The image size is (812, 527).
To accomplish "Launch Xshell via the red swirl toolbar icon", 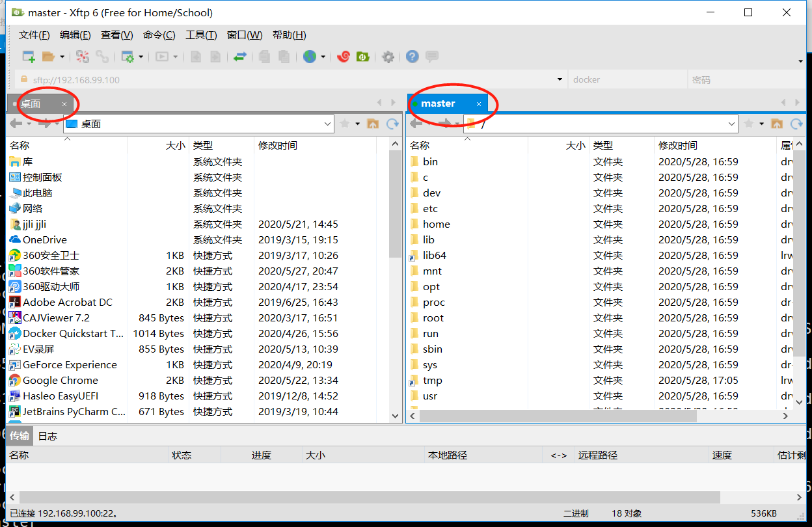I will click(343, 57).
